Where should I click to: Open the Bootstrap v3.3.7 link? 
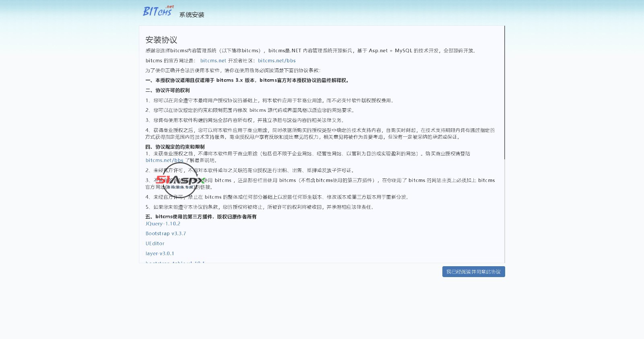165,234
